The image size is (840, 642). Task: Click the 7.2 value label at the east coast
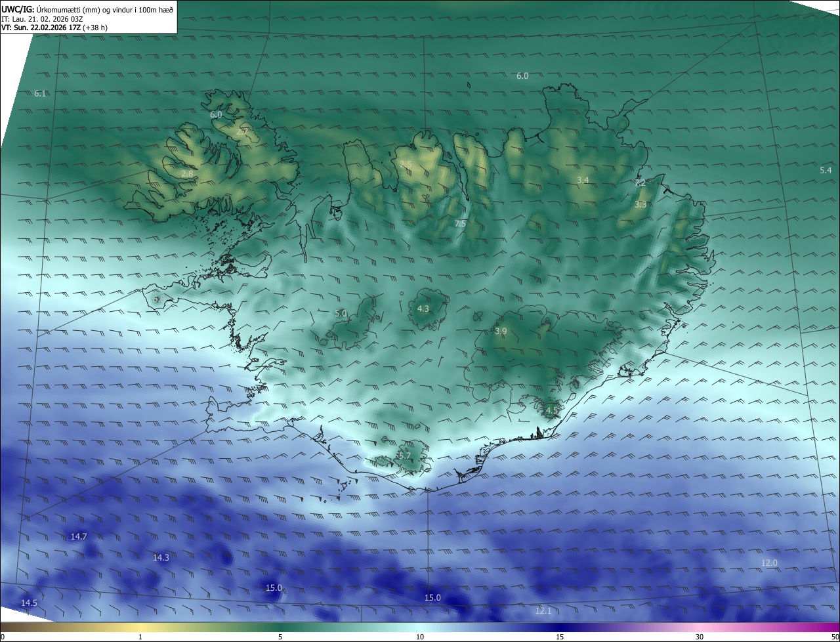[x=640, y=183]
